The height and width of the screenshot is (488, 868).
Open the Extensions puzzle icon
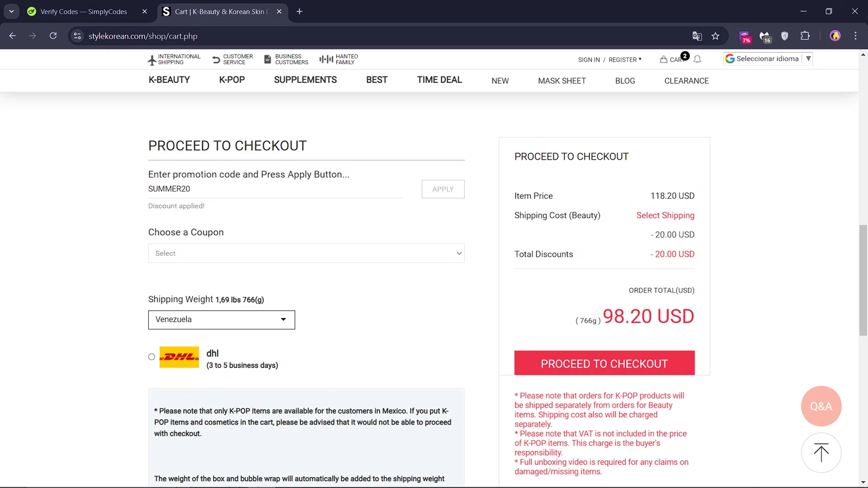pos(805,36)
